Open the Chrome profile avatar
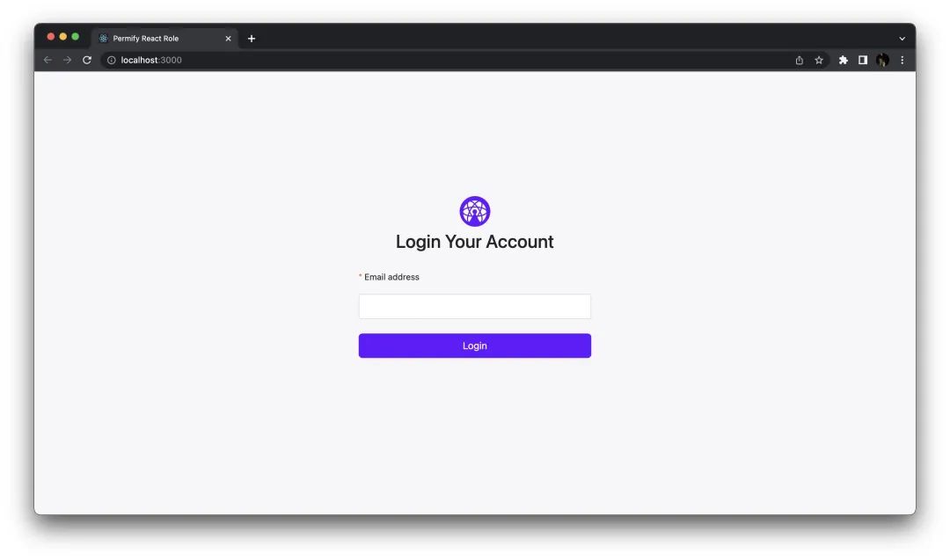Image resolution: width=950 pixels, height=560 pixels. tap(883, 60)
